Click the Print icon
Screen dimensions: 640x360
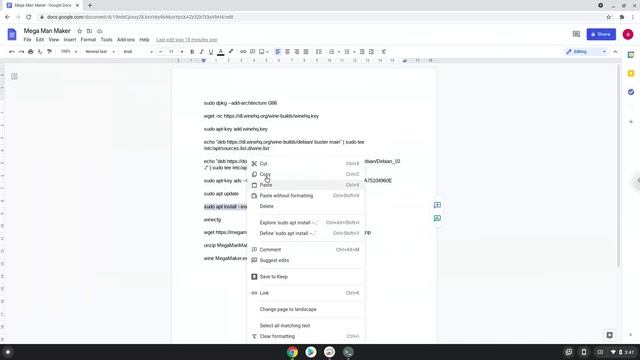[x=31, y=52]
